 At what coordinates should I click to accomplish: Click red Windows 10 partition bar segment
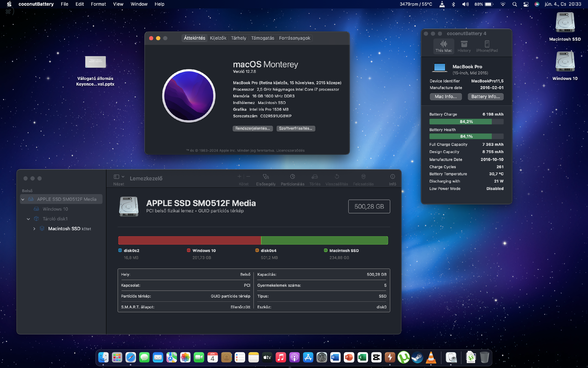coord(190,240)
